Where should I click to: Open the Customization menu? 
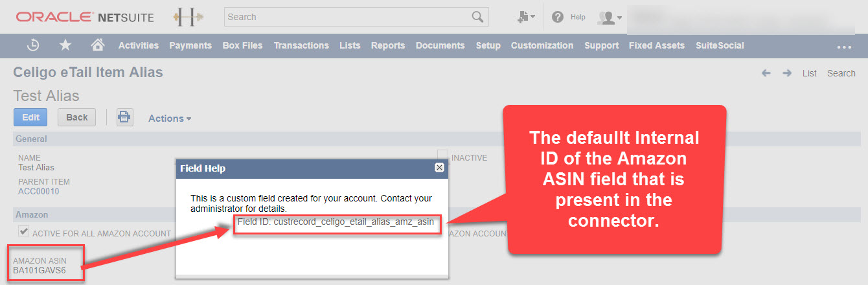click(x=542, y=45)
